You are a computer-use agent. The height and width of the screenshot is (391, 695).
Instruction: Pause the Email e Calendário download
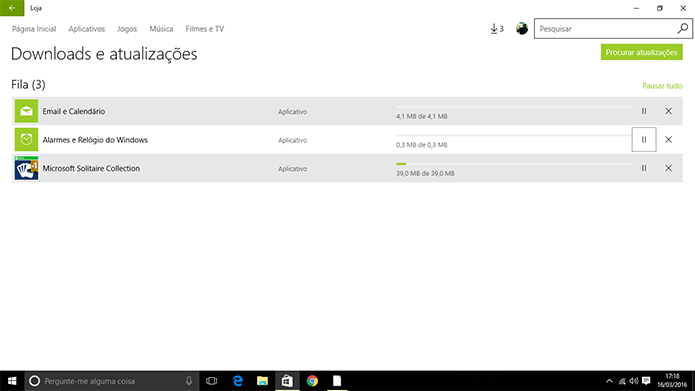click(644, 111)
